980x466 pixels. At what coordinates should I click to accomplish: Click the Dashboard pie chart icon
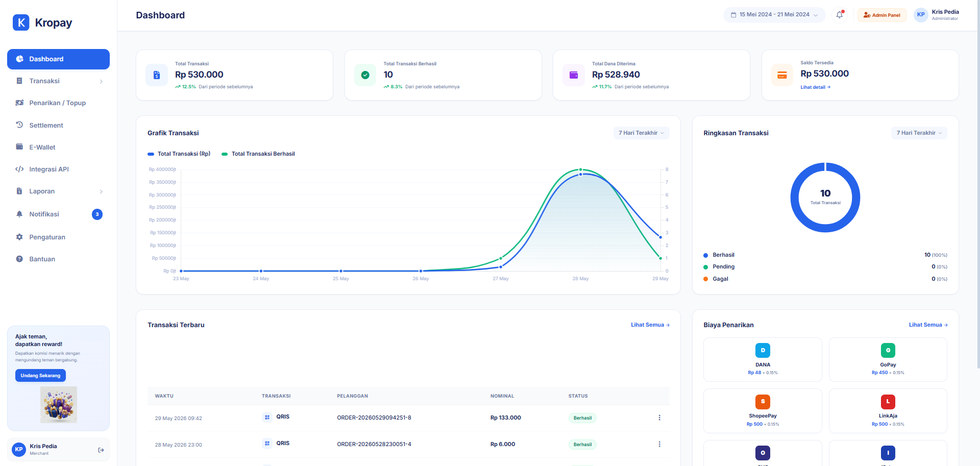pyautogui.click(x=19, y=59)
